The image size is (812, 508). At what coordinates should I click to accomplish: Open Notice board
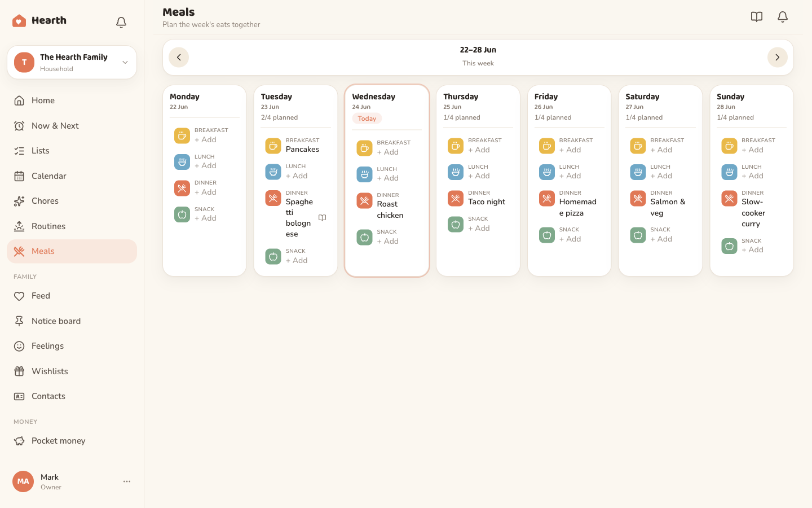(72, 321)
